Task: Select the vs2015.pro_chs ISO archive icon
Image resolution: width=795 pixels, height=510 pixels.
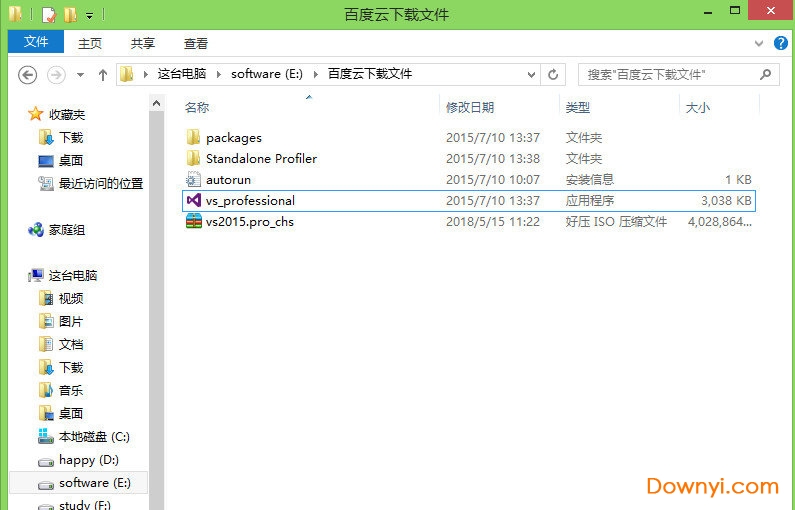Action: click(193, 222)
